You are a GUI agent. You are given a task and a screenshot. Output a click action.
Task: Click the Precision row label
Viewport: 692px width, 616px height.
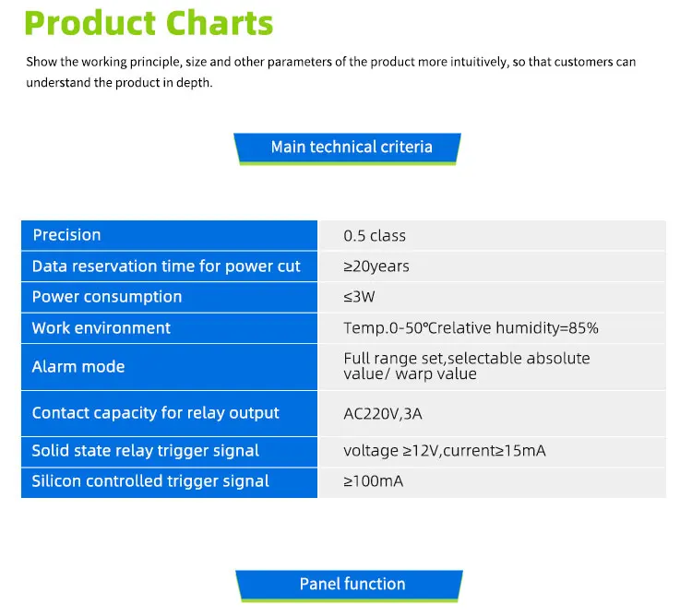pos(67,235)
